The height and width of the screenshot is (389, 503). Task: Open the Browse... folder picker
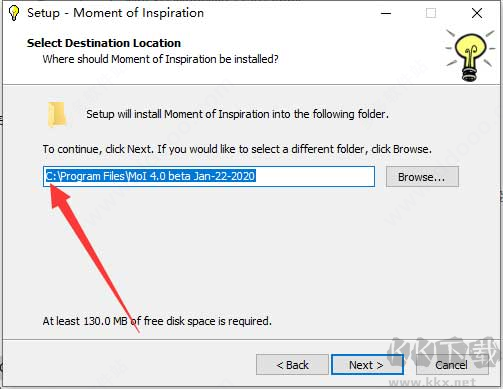click(422, 177)
